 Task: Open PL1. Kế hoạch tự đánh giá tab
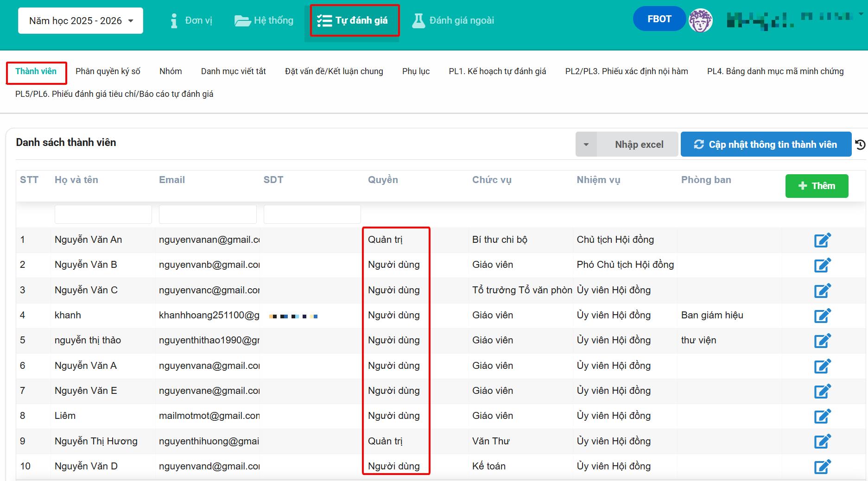pos(497,71)
